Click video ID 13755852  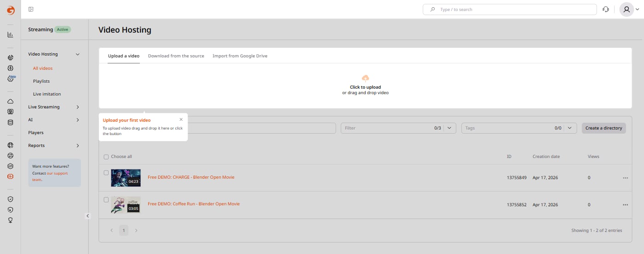tap(517, 205)
